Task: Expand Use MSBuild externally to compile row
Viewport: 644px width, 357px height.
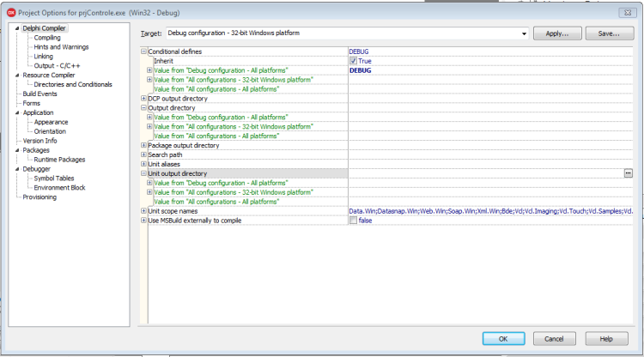Action: 143,221
